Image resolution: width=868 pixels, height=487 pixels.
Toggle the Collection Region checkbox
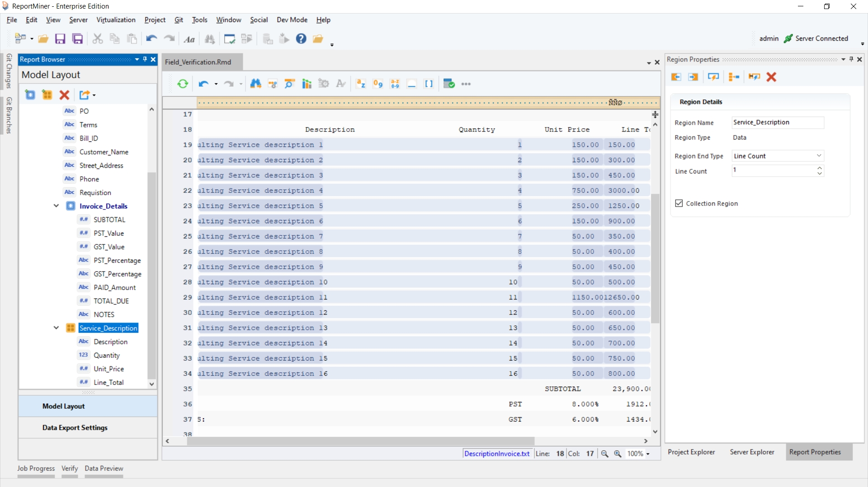tap(679, 203)
